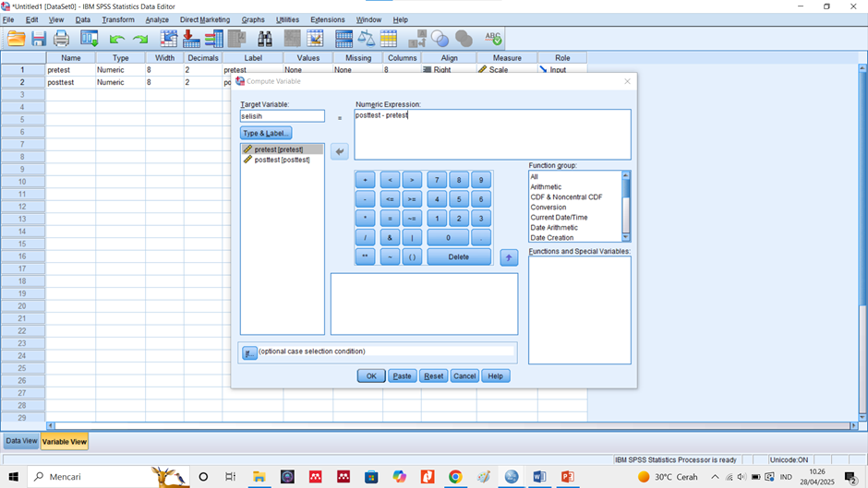Click the up-arrow insert function button

tap(509, 257)
